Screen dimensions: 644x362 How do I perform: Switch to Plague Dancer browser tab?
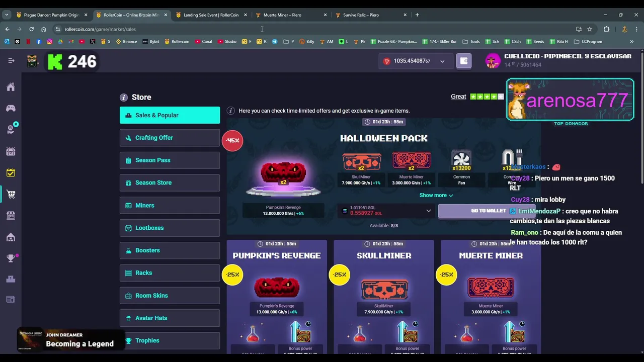pos(51,15)
